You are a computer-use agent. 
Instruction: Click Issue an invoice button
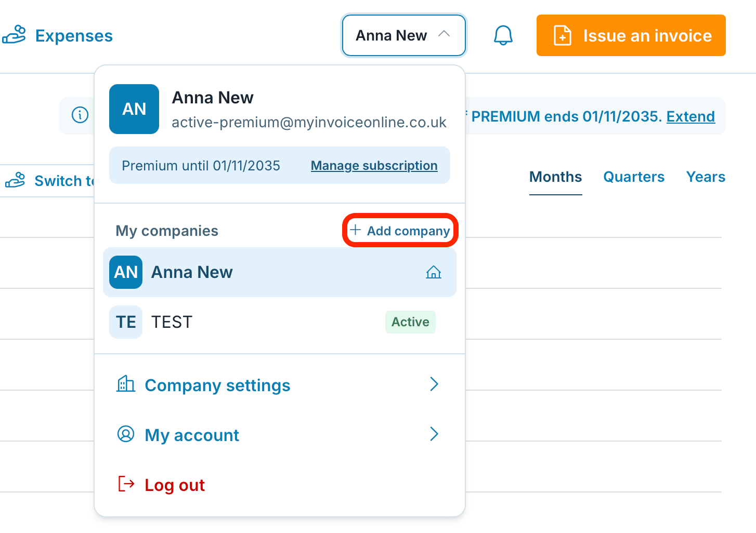click(631, 35)
